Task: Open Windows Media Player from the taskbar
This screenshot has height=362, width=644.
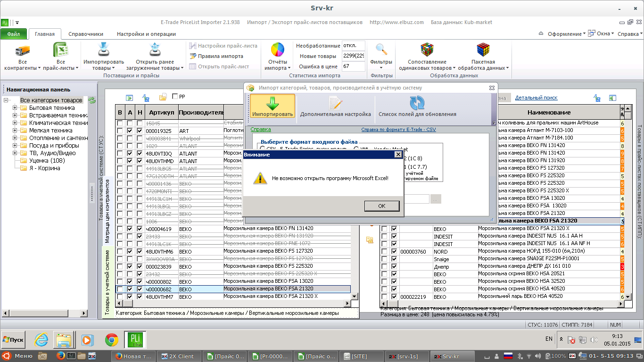Action: click(x=87, y=339)
